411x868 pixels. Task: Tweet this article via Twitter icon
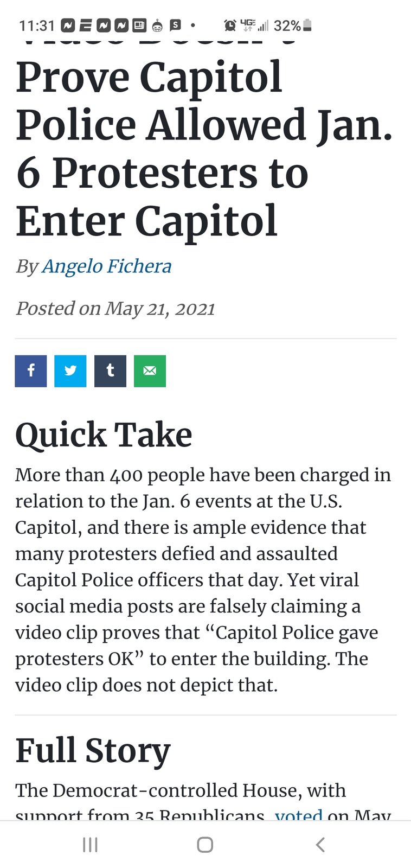[70, 371]
